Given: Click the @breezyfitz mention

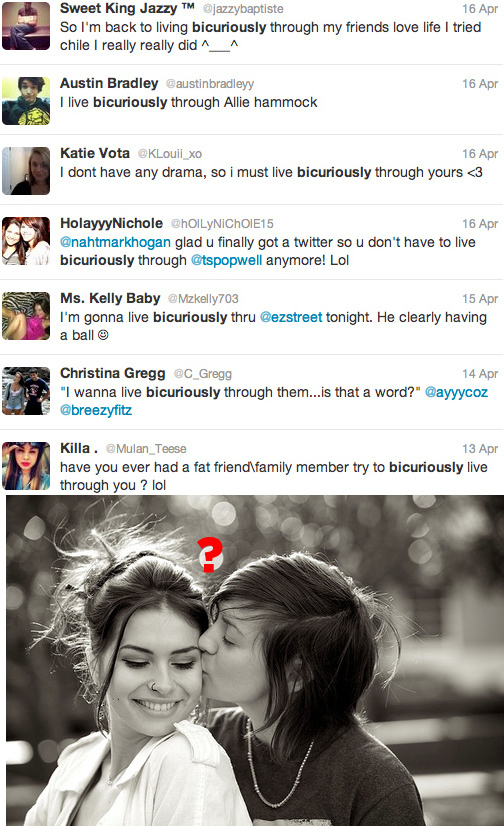Looking at the screenshot, I should 96,410.
